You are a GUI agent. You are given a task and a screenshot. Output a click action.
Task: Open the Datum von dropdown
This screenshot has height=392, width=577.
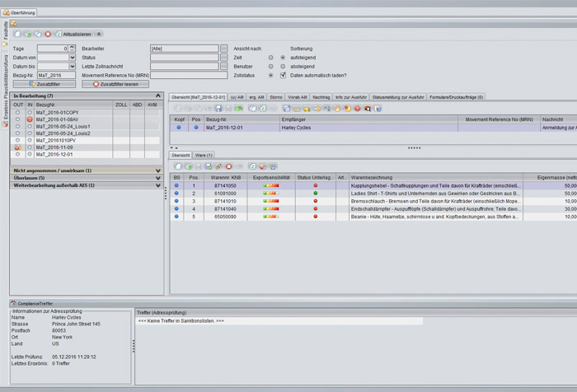73,58
